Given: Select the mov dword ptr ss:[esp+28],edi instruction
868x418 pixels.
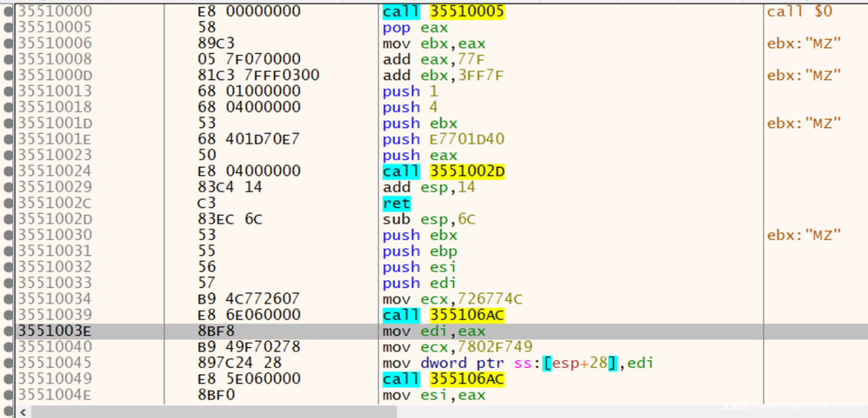Looking at the screenshot, I should [x=517, y=363].
